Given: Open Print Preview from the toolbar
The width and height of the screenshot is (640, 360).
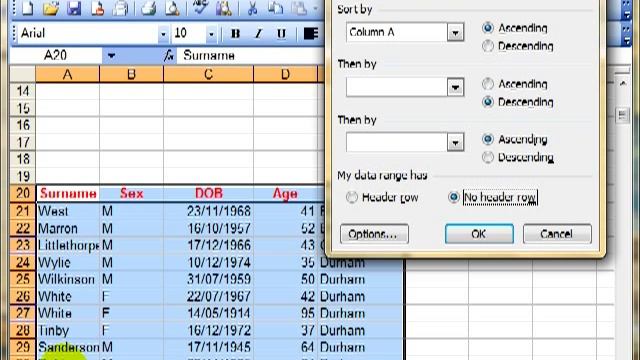Looking at the screenshot, I should click(172, 8).
